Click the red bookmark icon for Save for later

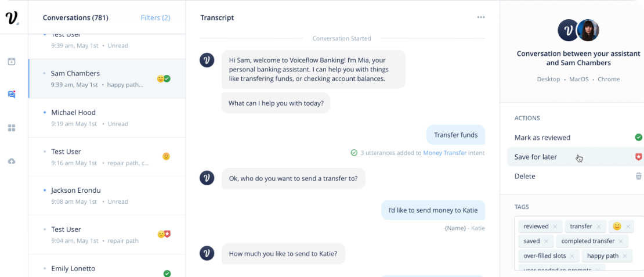[x=638, y=157]
